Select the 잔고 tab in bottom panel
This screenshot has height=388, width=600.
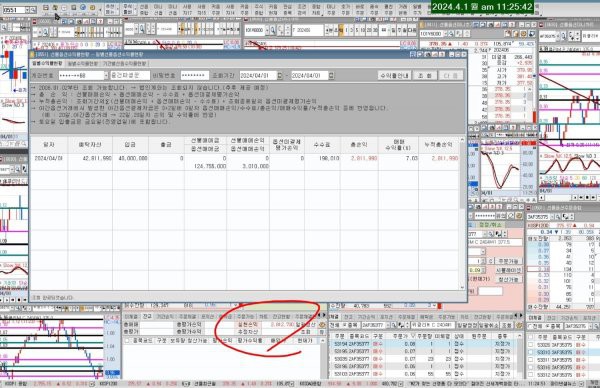point(147,317)
